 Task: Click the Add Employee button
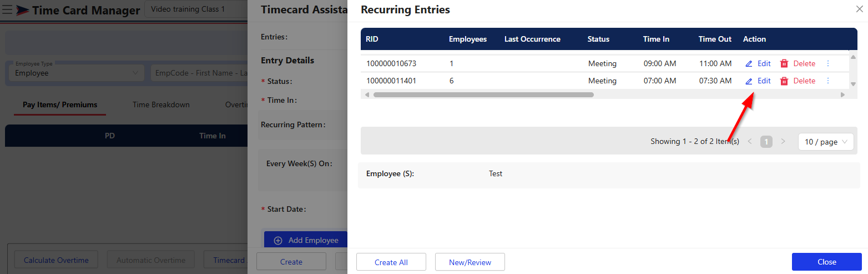click(x=306, y=240)
